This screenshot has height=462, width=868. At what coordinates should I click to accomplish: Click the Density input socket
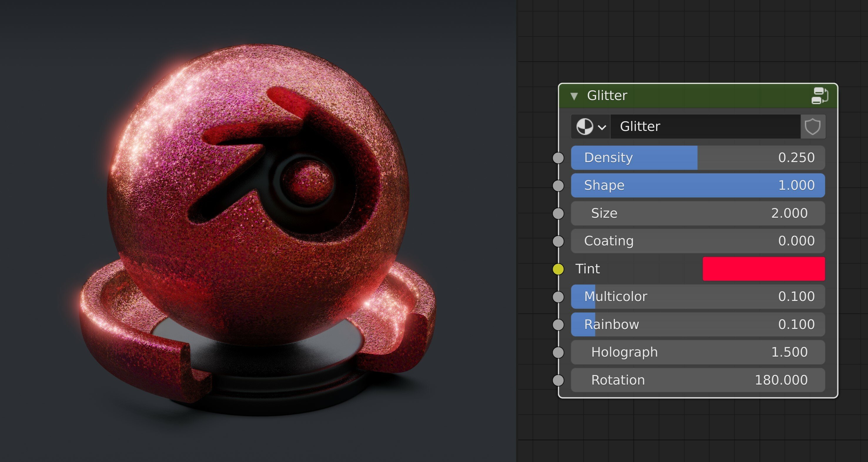[558, 157]
